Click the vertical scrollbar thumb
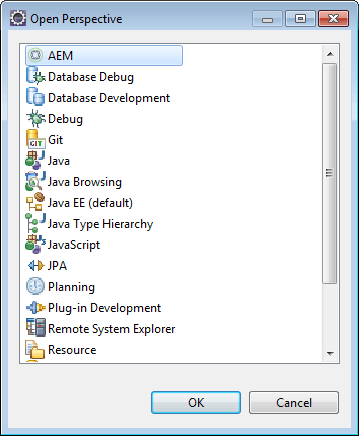 pos(330,173)
